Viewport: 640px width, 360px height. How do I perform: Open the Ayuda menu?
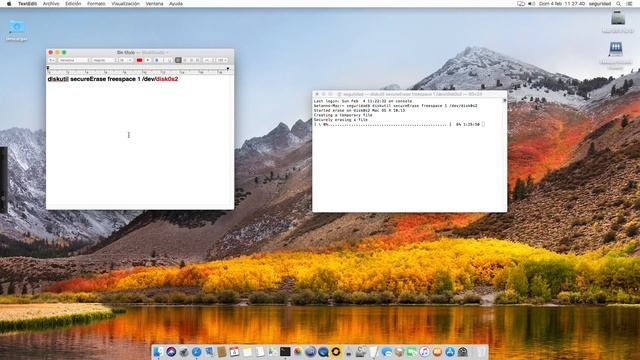(176, 4)
